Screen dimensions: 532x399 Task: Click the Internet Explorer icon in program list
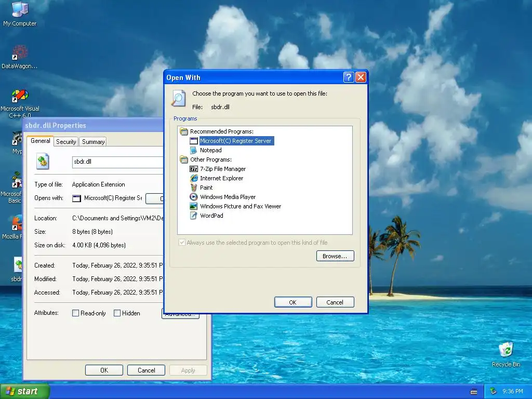coord(194,178)
